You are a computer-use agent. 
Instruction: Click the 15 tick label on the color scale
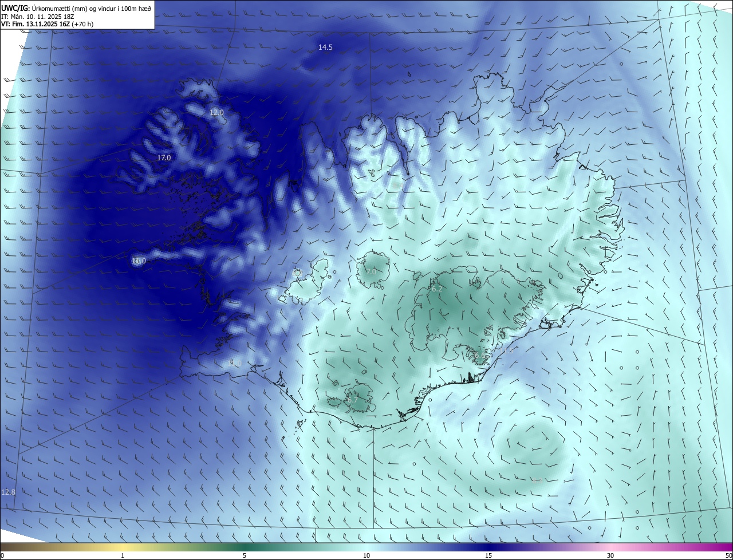pos(488,556)
